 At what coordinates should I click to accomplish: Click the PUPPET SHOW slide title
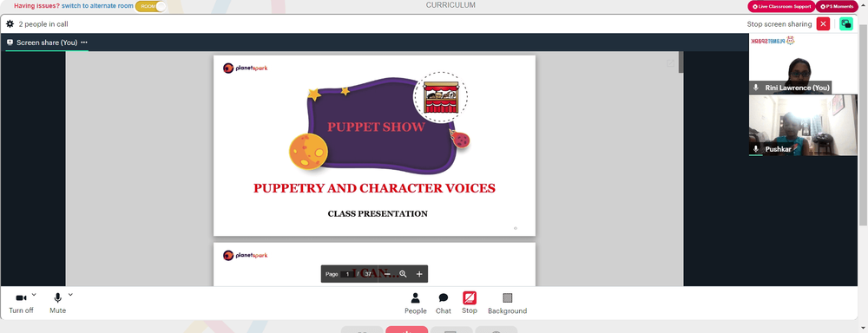(376, 127)
